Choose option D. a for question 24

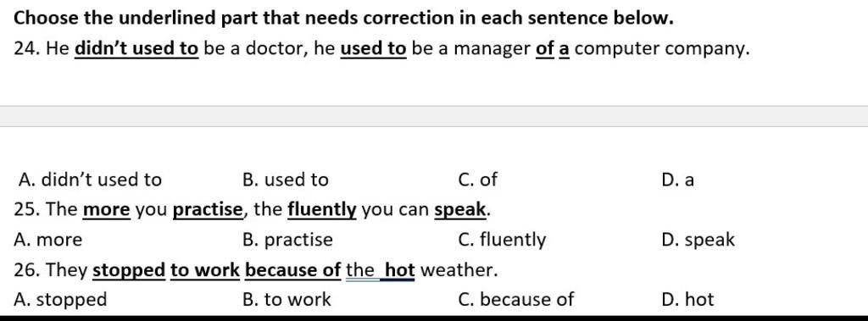pyautogui.click(x=677, y=180)
